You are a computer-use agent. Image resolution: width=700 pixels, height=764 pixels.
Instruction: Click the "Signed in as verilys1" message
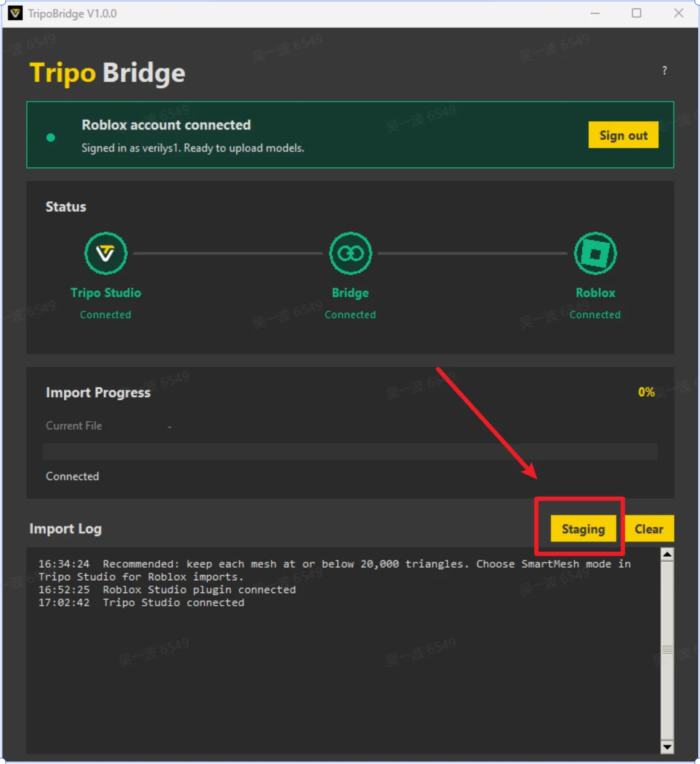[193, 148]
